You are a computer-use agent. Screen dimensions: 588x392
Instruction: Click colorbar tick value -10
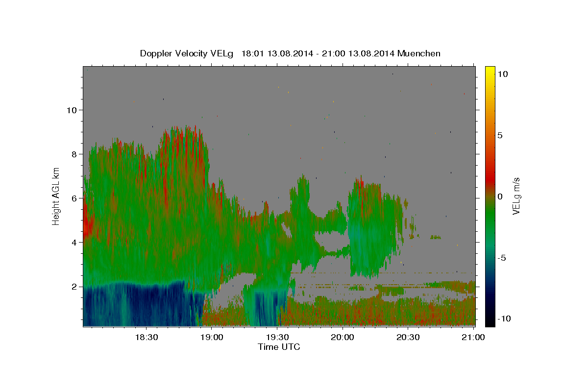[504, 319]
